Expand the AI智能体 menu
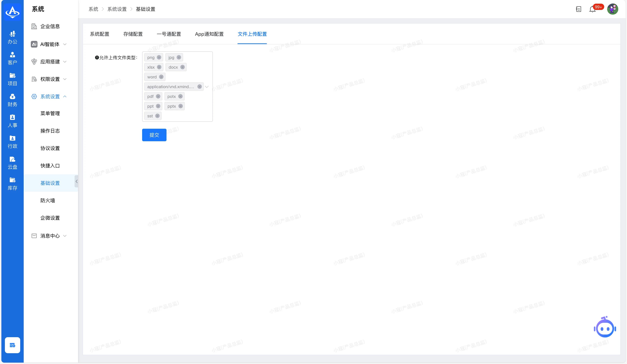Screen dimensions: 627x364 coord(50,44)
